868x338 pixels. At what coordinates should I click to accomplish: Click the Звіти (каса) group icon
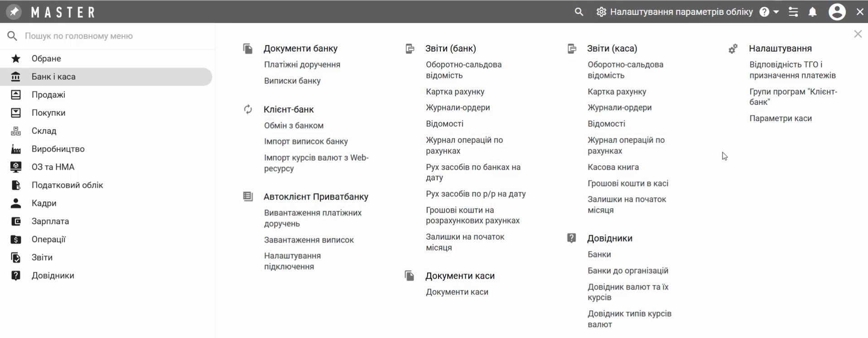click(x=572, y=48)
